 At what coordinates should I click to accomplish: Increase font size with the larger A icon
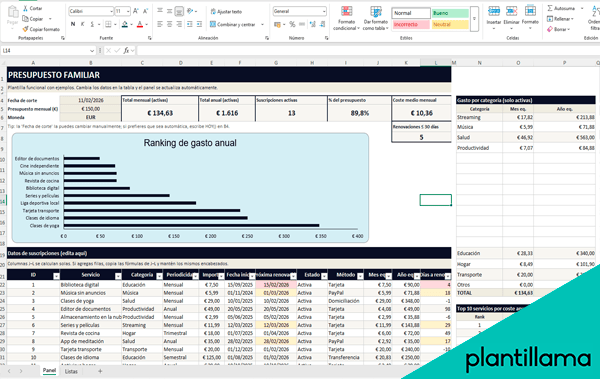pos(136,11)
